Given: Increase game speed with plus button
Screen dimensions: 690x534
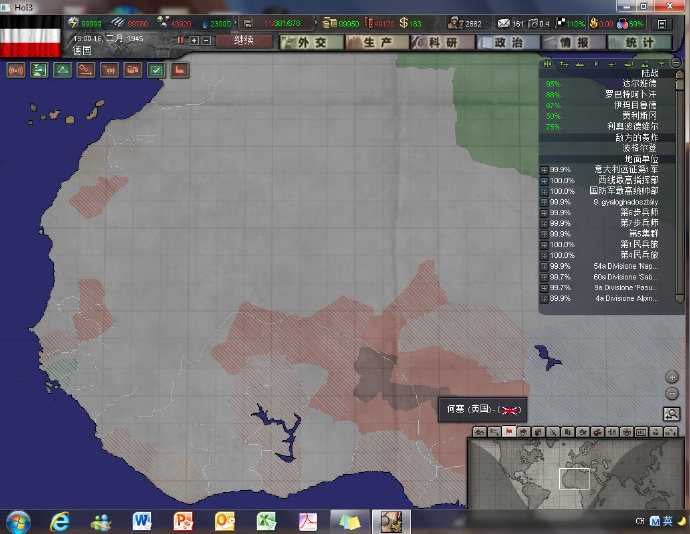Looking at the screenshot, I should 194,41.
